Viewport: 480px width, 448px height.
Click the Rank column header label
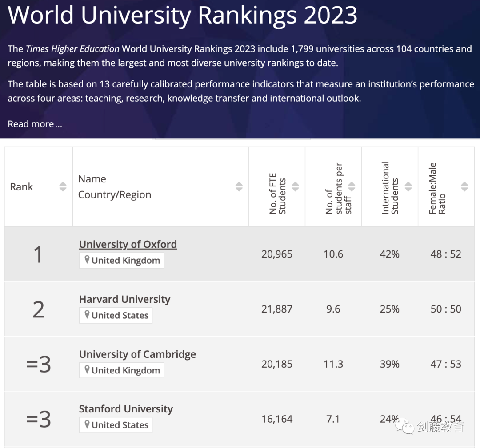click(21, 186)
